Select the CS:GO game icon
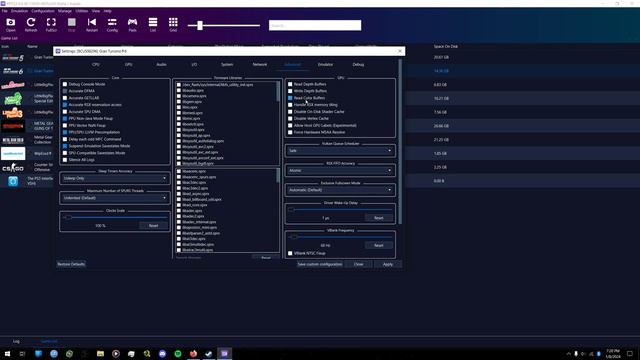Image resolution: width=640 pixels, height=360 pixels. (x=13, y=167)
